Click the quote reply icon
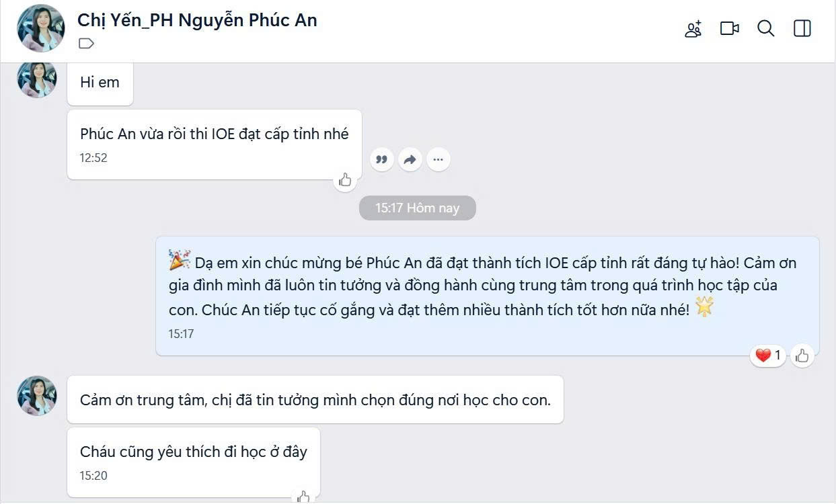Viewport: 836px width, 504px height. point(382,159)
